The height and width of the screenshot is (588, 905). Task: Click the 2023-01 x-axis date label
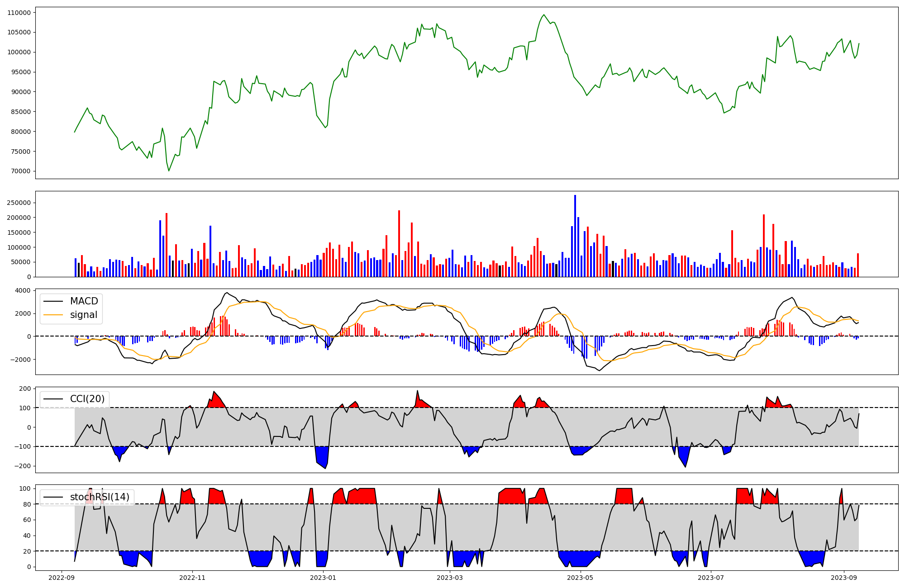pos(323,578)
